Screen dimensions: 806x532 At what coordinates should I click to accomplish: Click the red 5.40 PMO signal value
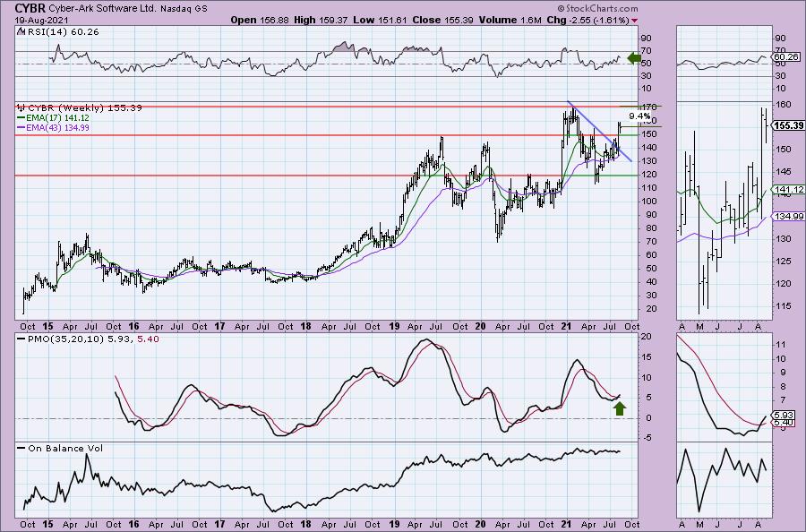tap(149, 339)
